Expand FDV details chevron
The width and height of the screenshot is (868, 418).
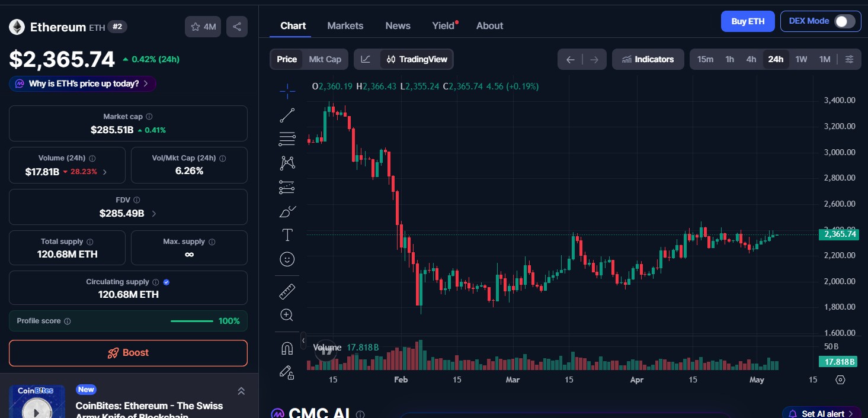[154, 214]
